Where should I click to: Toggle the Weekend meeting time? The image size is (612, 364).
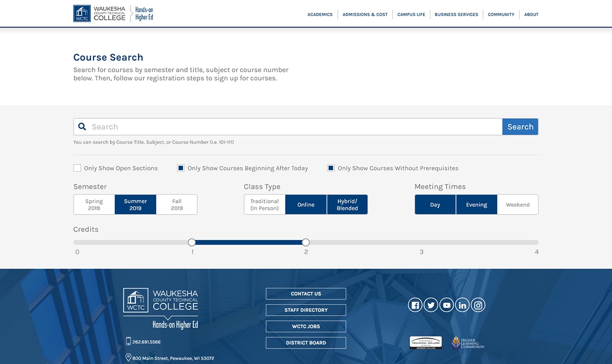517,204
